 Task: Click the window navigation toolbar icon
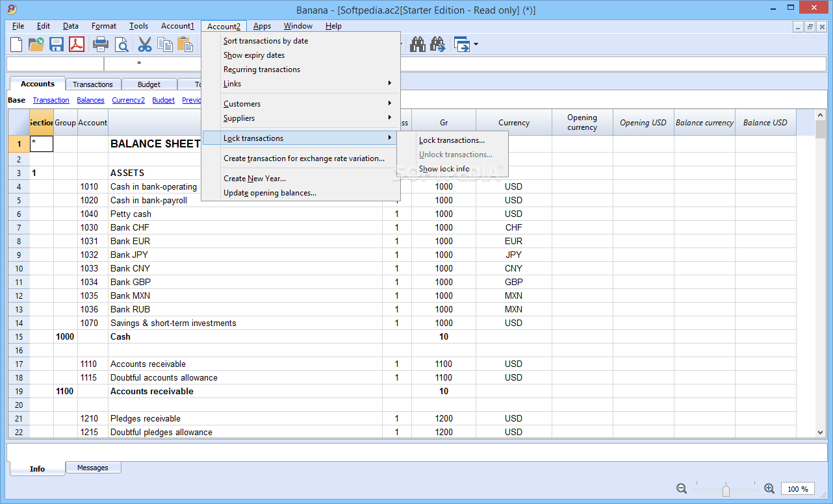click(x=462, y=44)
